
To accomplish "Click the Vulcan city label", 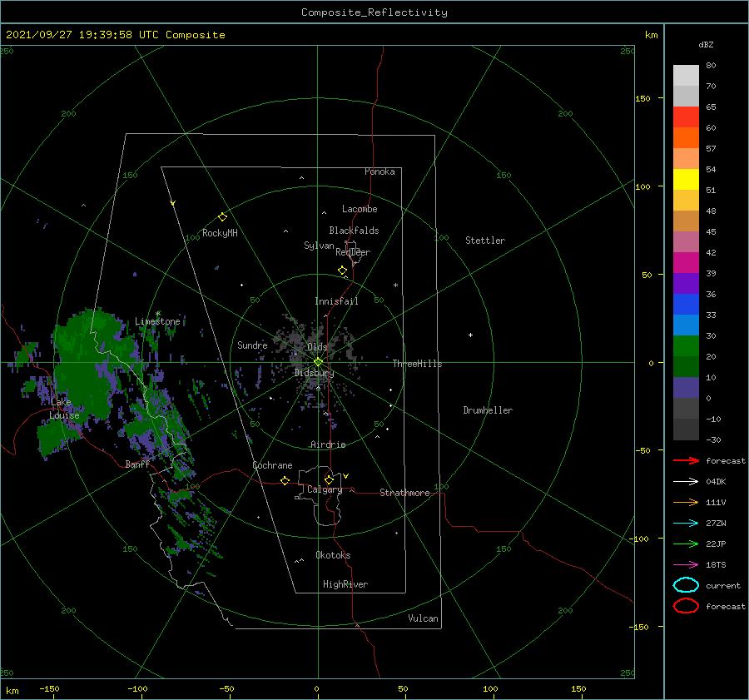I will tap(424, 618).
